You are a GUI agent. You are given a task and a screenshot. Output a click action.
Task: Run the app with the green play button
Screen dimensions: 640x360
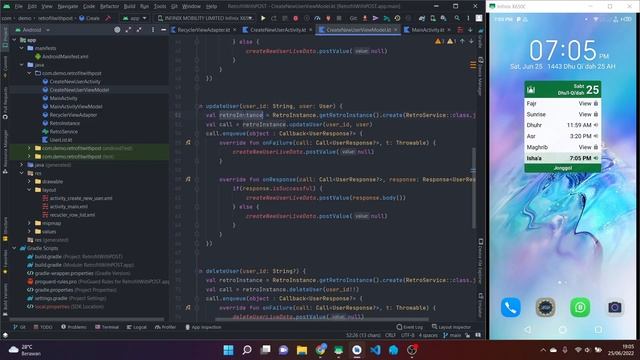coord(263,18)
